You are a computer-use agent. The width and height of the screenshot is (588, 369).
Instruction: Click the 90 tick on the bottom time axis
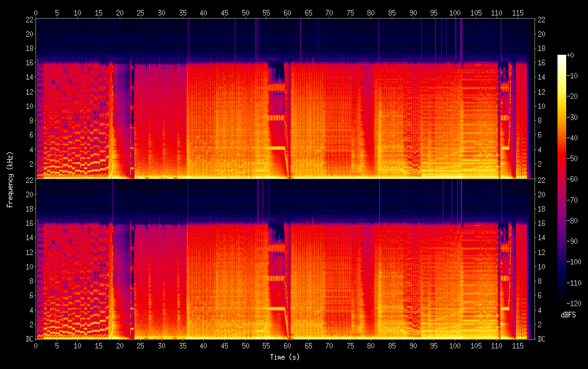pyautogui.click(x=413, y=345)
